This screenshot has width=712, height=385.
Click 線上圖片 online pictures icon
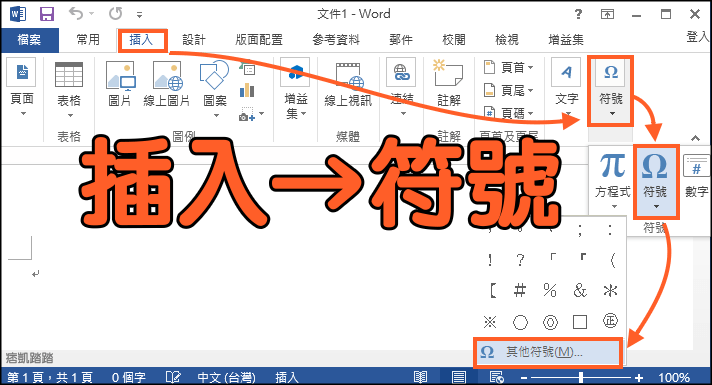point(167,84)
